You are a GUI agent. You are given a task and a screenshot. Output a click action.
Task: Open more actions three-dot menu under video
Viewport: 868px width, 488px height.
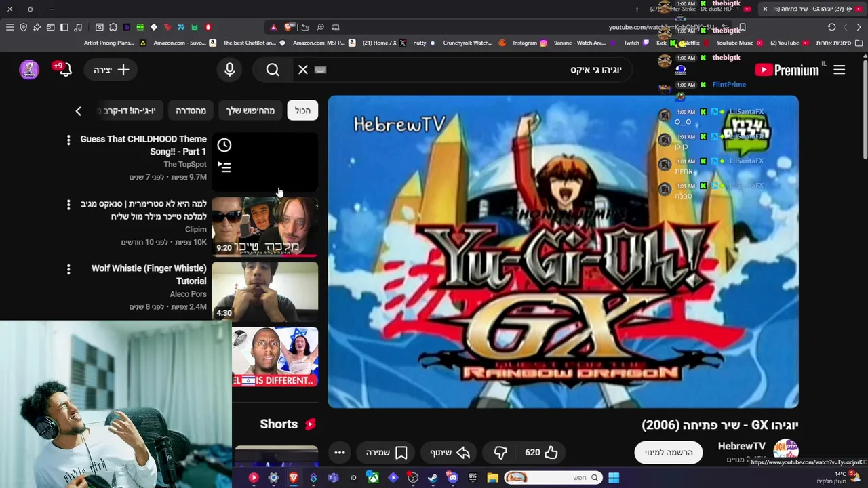(340, 452)
